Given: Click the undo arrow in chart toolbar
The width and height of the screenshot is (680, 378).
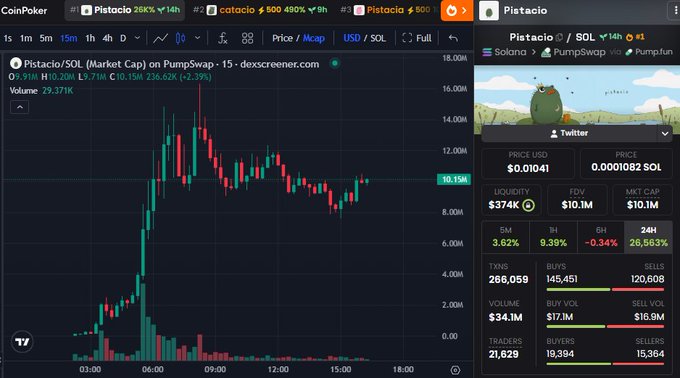Looking at the screenshot, I should click(x=453, y=39).
